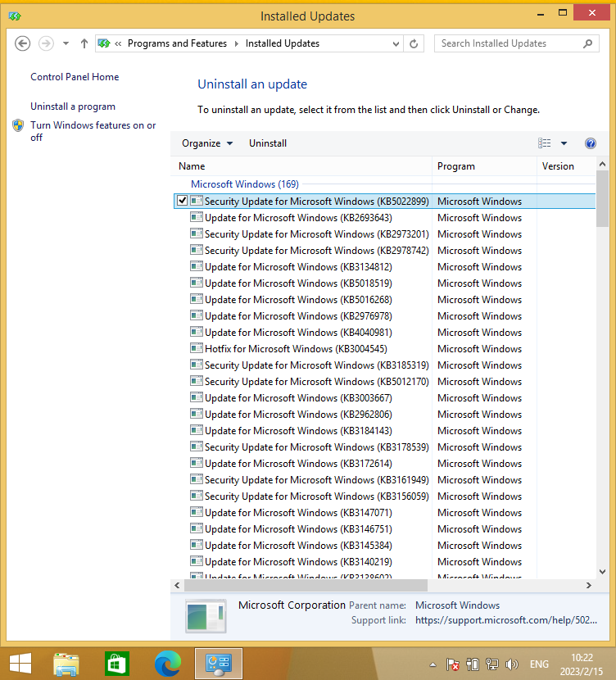
Task: Click the Refresh button in address bar
Action: tap(414, 43)
